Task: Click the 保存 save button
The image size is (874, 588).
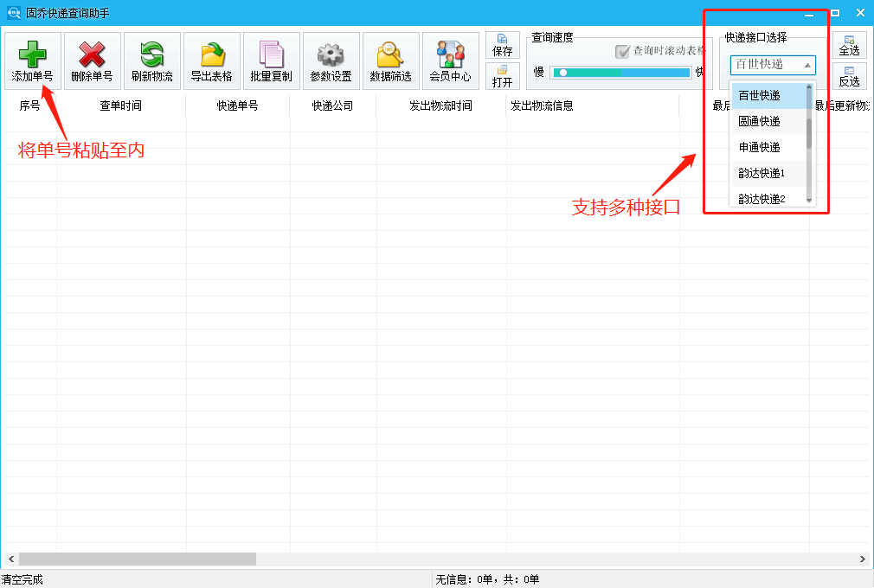Action: point(502,45)
